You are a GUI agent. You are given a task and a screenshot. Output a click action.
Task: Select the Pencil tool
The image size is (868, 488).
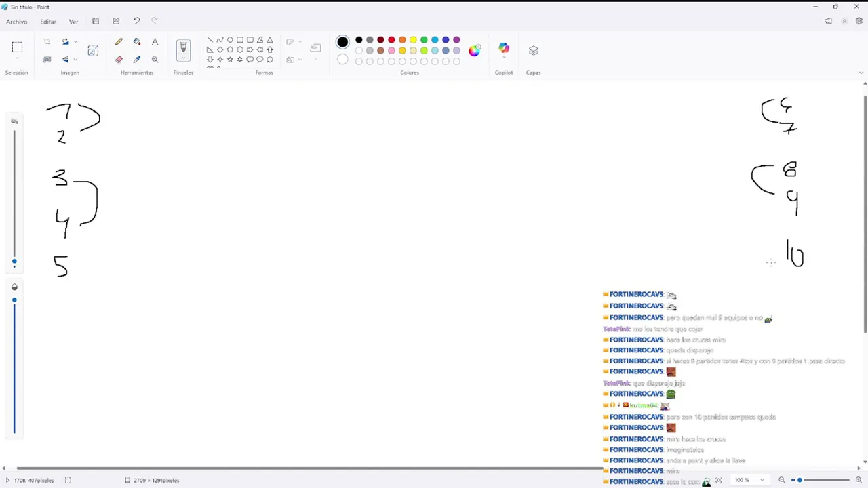pyautogui.click(x=119, y=42)
